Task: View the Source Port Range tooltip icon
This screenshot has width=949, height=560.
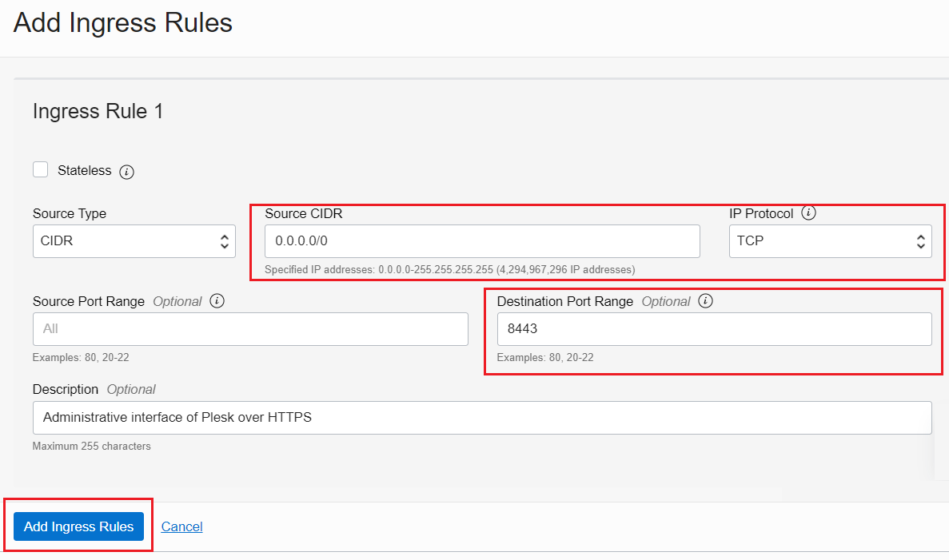Action: point(216,301)
